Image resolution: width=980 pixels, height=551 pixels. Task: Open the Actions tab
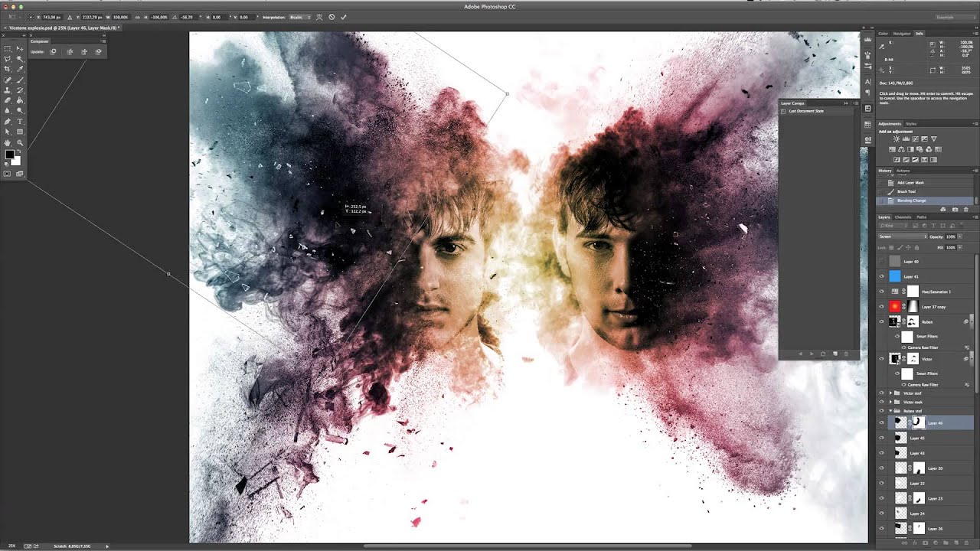pyautogui.click(x=903, y=171)
